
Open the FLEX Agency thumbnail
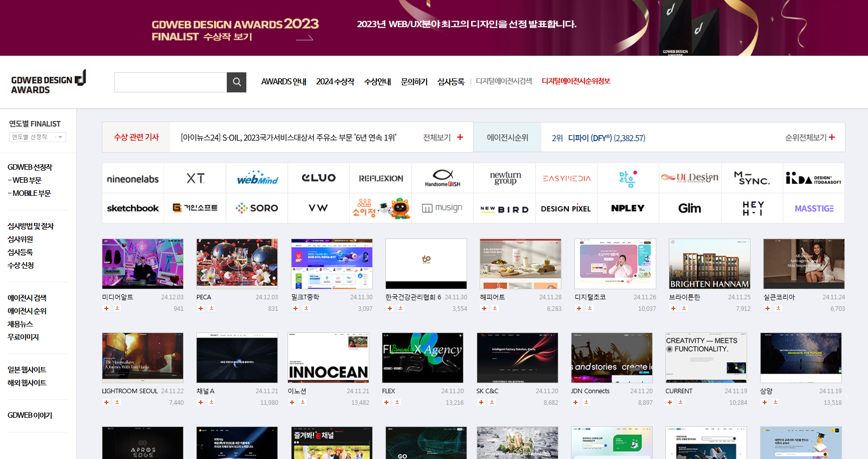click(422, 358)
